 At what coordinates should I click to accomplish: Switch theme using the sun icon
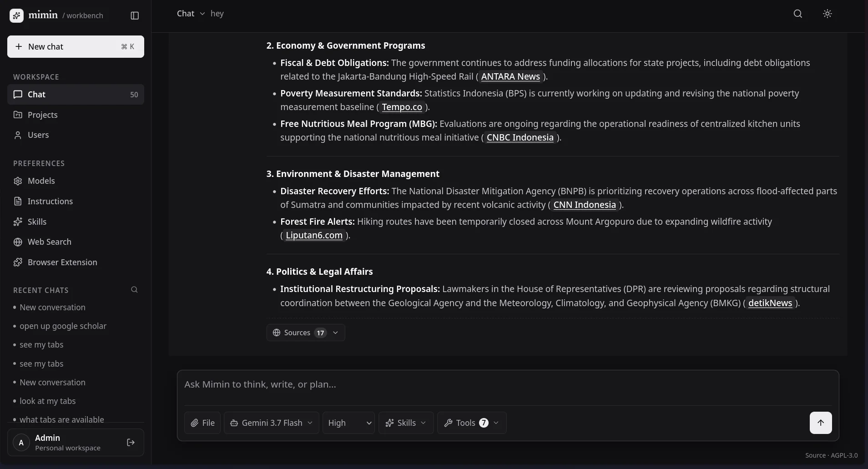click(828, 14)
